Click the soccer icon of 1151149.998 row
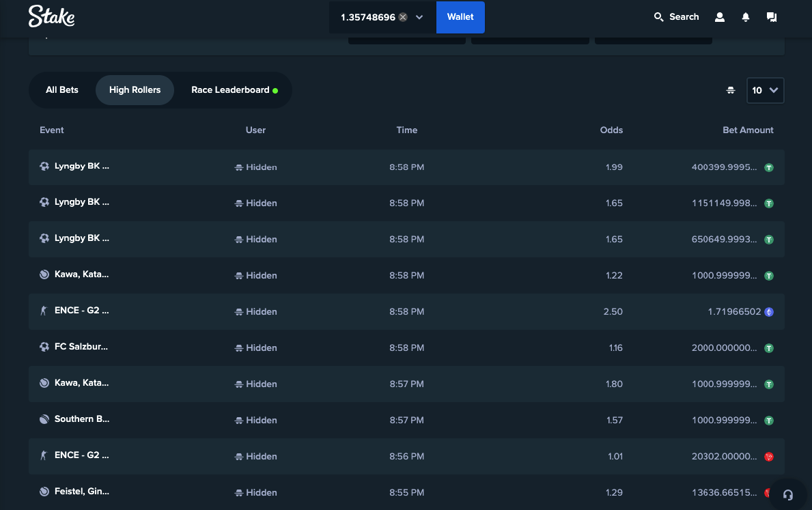 (x=44, y=202)
